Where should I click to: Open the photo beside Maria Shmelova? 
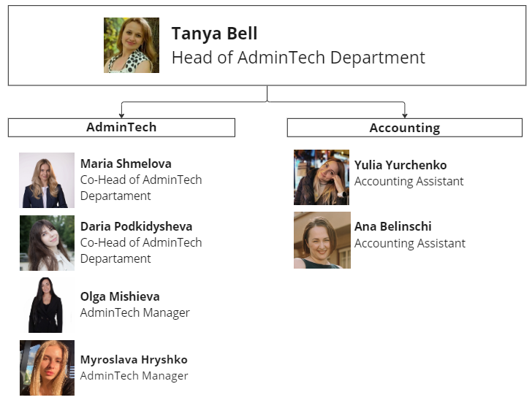pyautogui.click(x=47, y=180)
